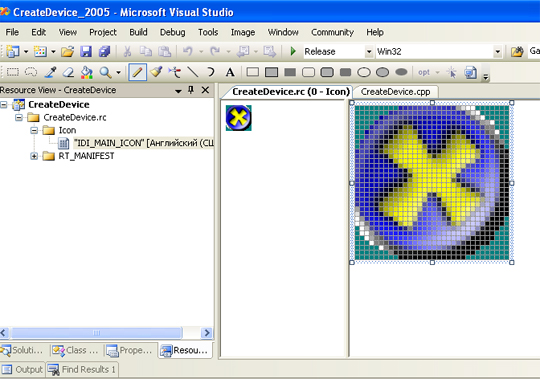Open the New Project dropdown arrow
The image size is (540, 379).
(26, 52)
